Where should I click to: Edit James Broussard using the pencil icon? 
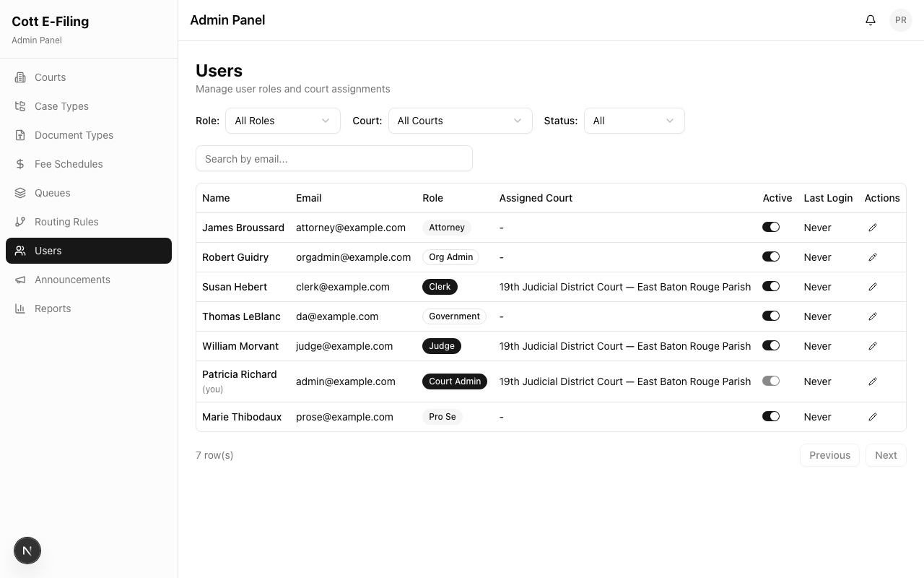point(873,228)
